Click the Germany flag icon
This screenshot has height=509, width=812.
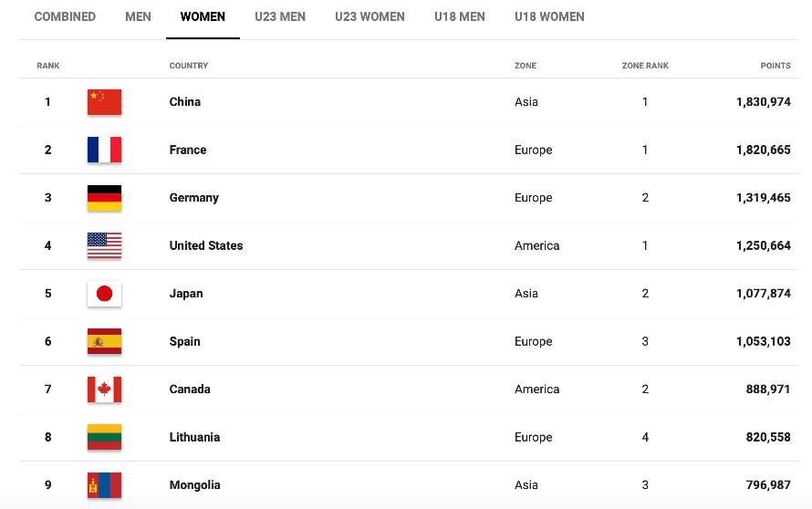click(104, 198)
